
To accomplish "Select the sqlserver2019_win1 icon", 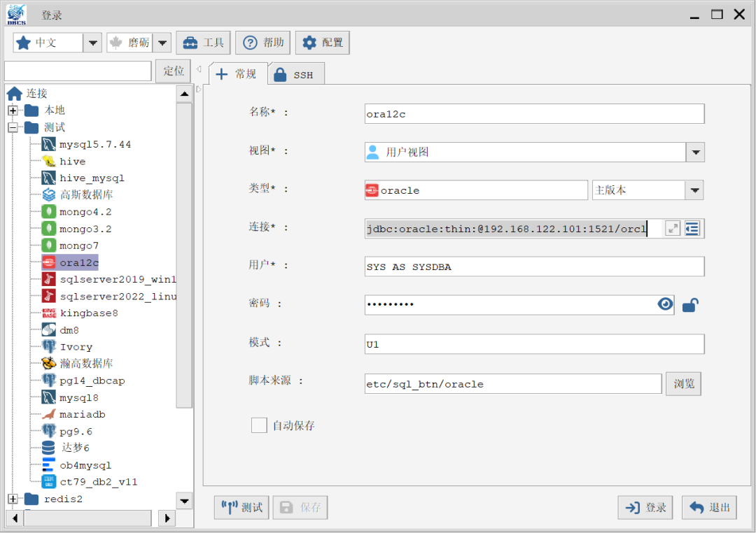I will point(49,279).
